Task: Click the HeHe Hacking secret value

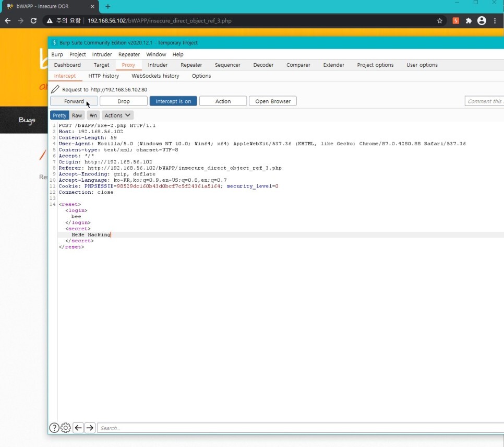Action: click(x=91, y=234)
